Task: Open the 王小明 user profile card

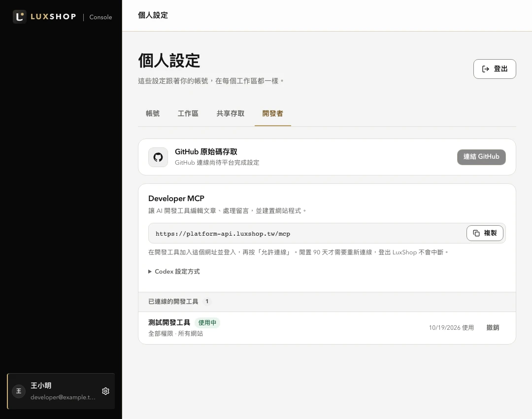Action: pyautogui.click(x=61, y=391)
